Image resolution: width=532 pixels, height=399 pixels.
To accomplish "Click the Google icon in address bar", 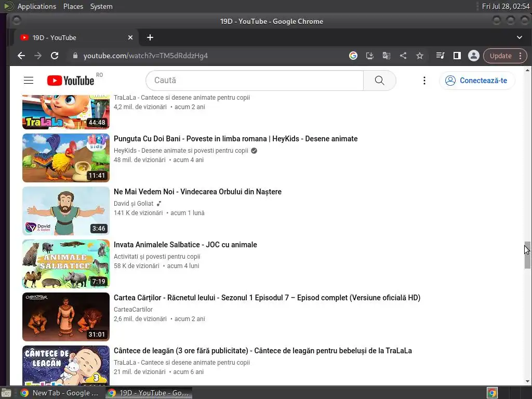I will (353, 56).
